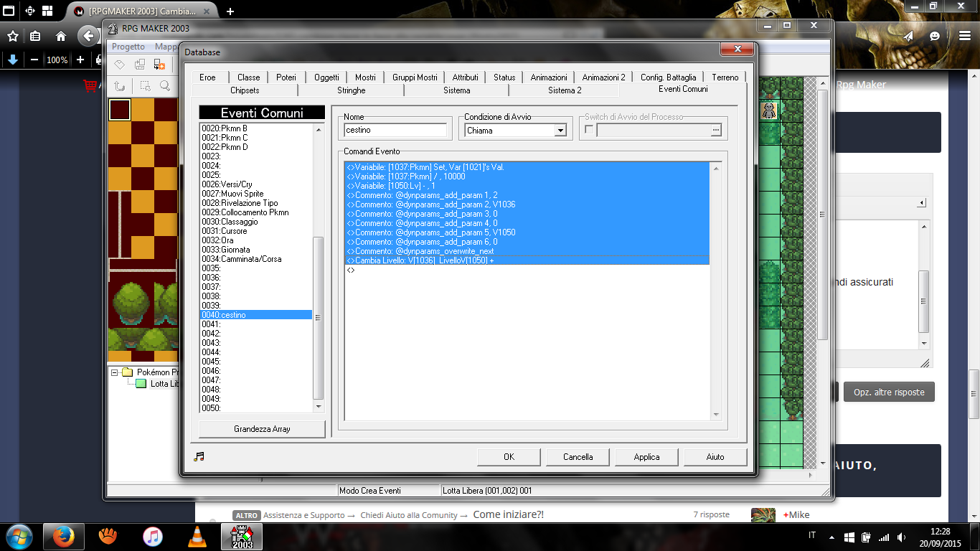Switch to the Chipsets tab
The height and width of the screenshot is (551, 980).
pos(245,90)
